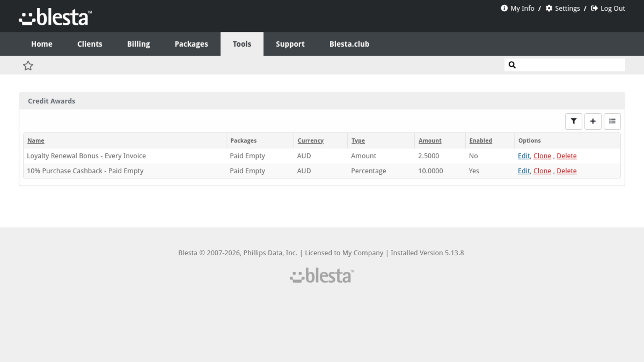Log Out of Blesta
The width and height of the screenshot is (644, 362).
608,8
